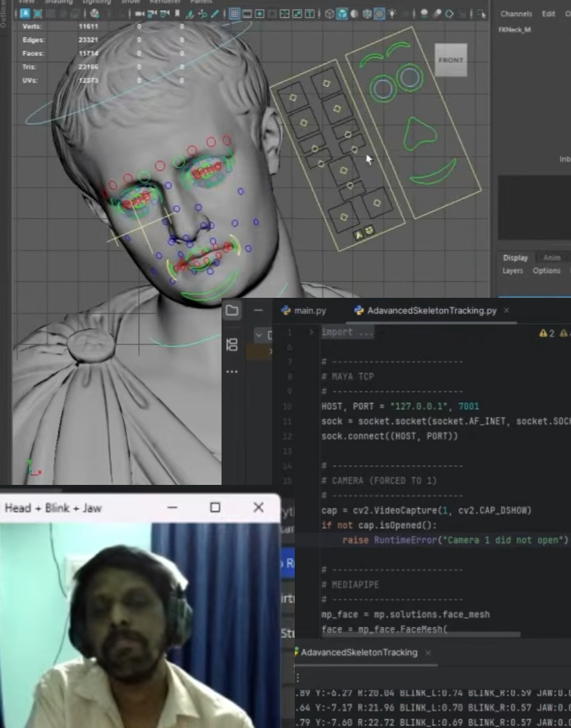Click the '# MEDIAPIPE' comment line
Viewport: 571px width, 728px height.
click(350, 585)
